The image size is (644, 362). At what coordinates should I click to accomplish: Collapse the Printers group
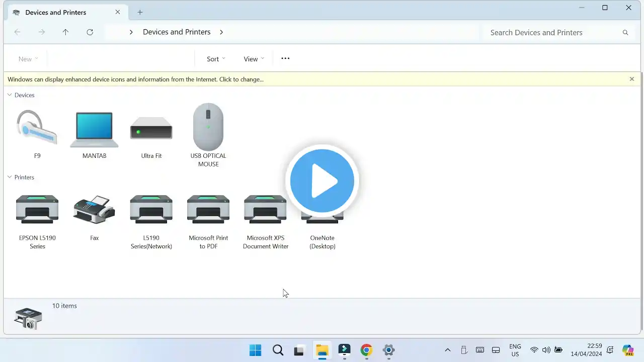[x=10, y=177]
